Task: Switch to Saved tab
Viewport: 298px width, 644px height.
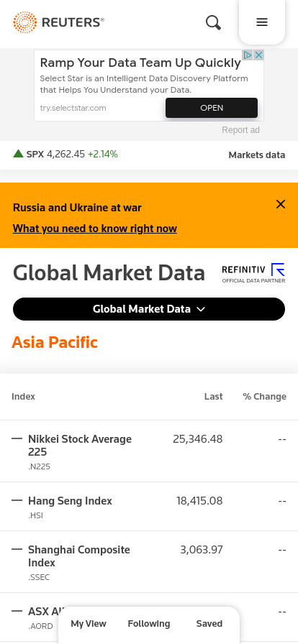Action: pos(209,623)
